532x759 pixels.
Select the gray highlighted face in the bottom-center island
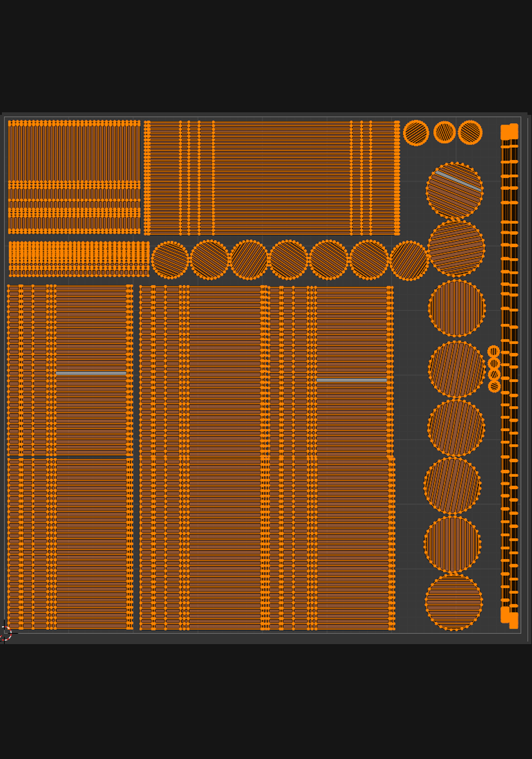coord(351,380)
